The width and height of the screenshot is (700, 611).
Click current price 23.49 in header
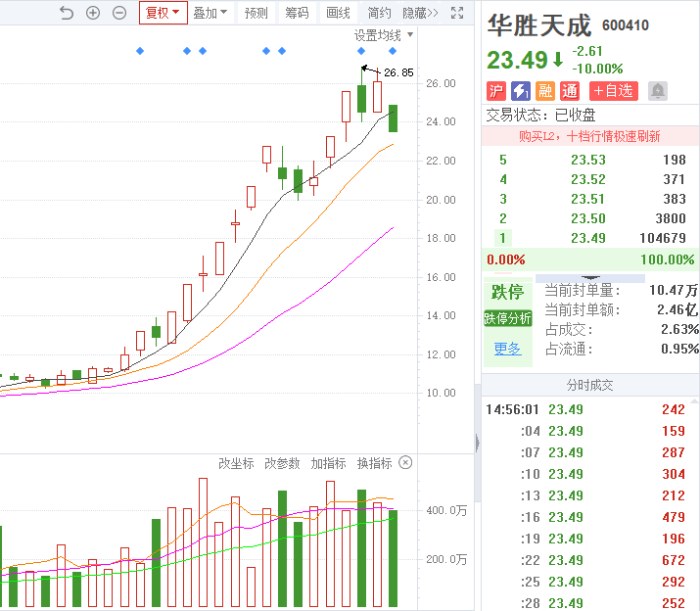[517, 61]
